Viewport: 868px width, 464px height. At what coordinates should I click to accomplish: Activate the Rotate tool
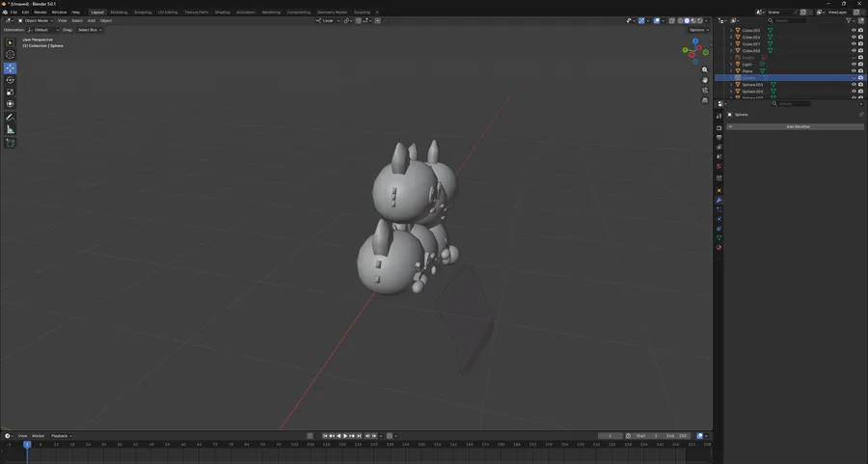pyautogui.click(x=10, y=80)
